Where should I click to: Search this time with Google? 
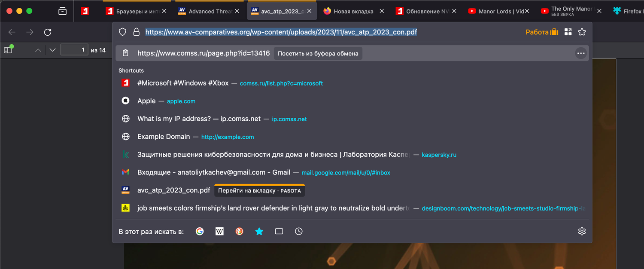[200, 231]
